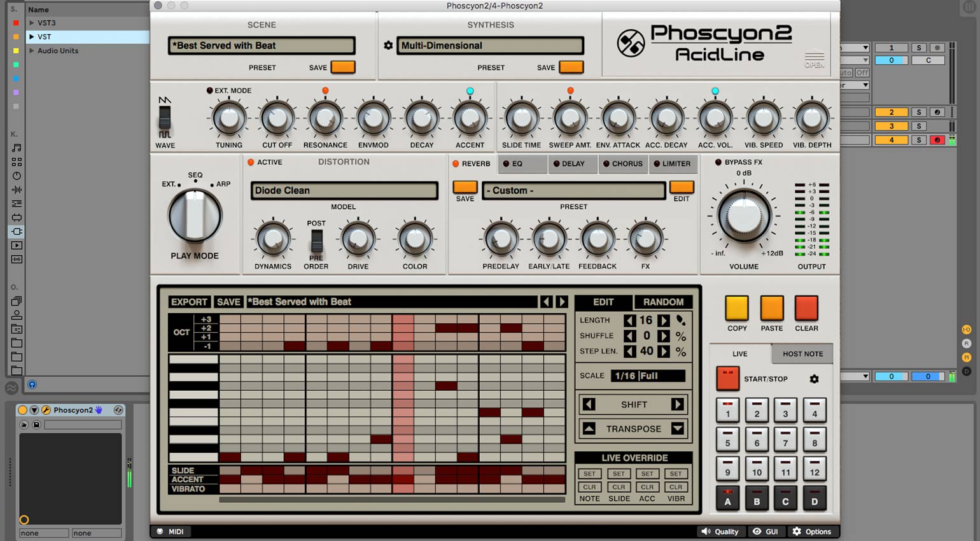Click the synthesis settings gear icon
The image size is (980, 541).
388,46
